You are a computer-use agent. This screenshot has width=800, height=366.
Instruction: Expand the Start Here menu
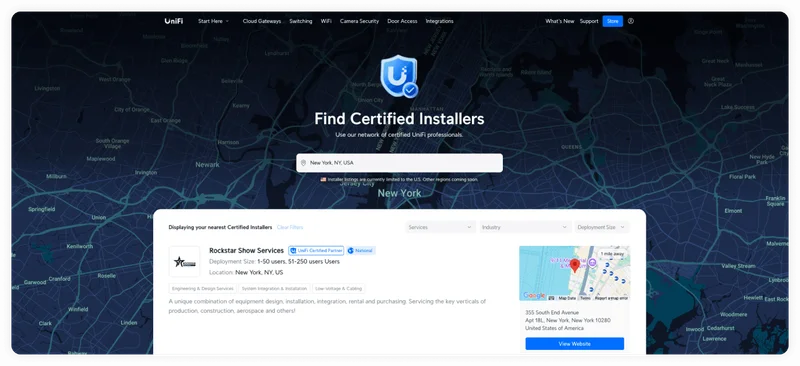coord(213,21)
